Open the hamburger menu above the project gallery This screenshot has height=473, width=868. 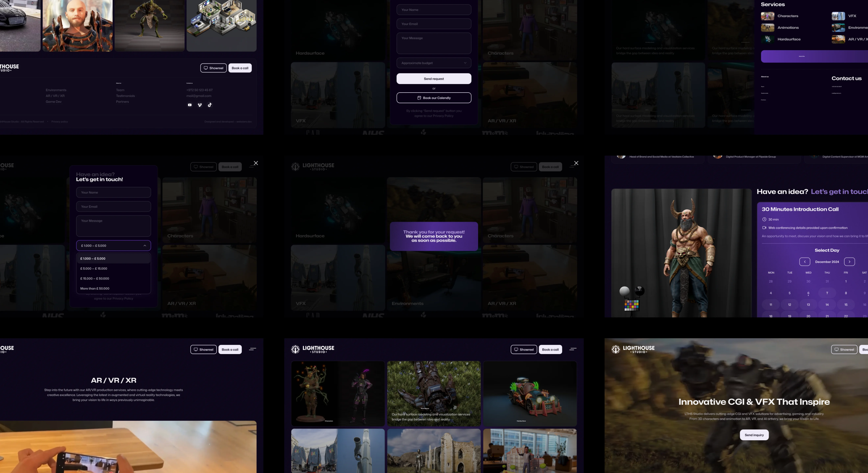click(x=573, y=349)
